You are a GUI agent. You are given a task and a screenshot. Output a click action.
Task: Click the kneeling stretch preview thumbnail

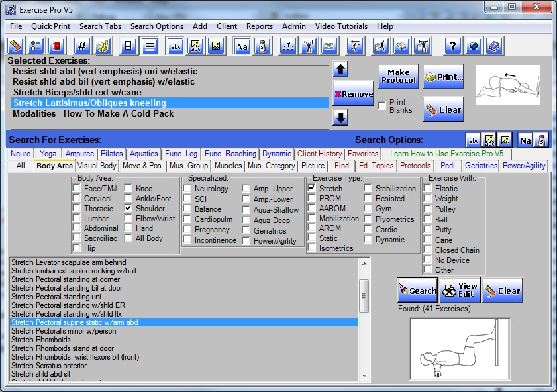coord(507,85)
